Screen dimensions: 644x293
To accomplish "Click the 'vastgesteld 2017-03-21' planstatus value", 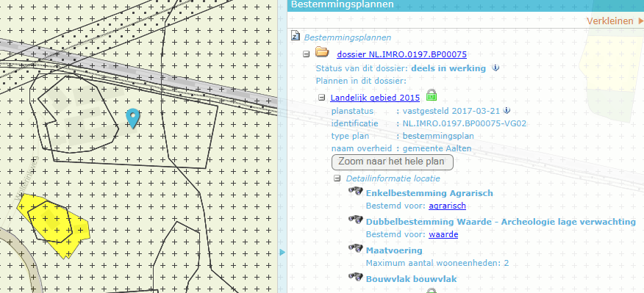I will pos(452,111).
